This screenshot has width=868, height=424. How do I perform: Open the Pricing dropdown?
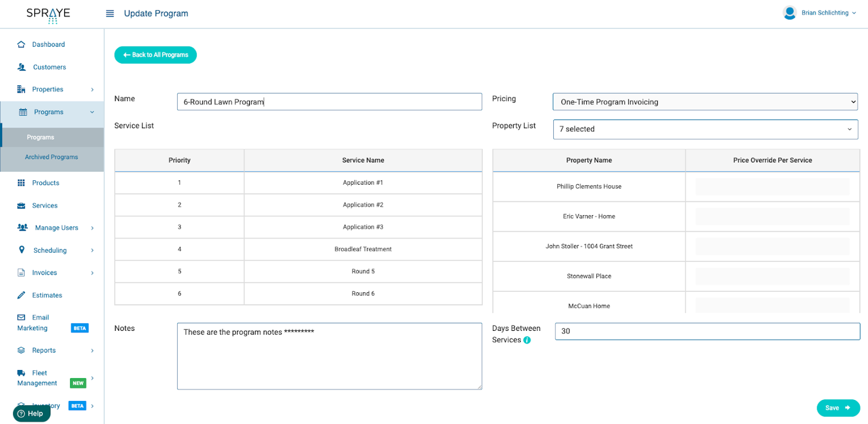705,102
